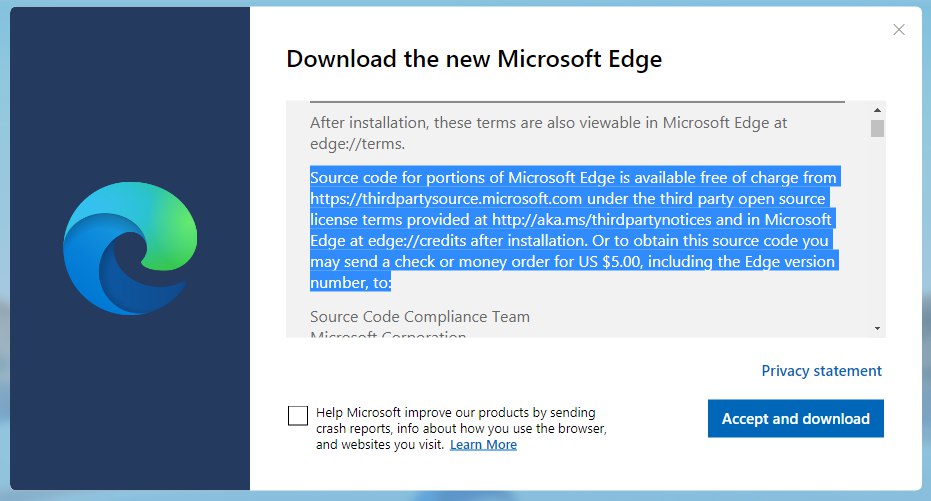931x501 pixels.
Task: Enable sending crash reports to Microsoft checkbox
Action: tap(297, 416)
